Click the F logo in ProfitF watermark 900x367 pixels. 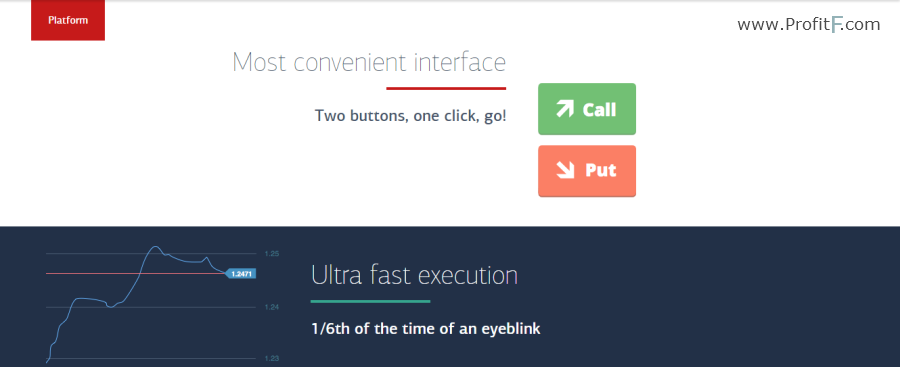pyautogui.click(x=835, y=25)
